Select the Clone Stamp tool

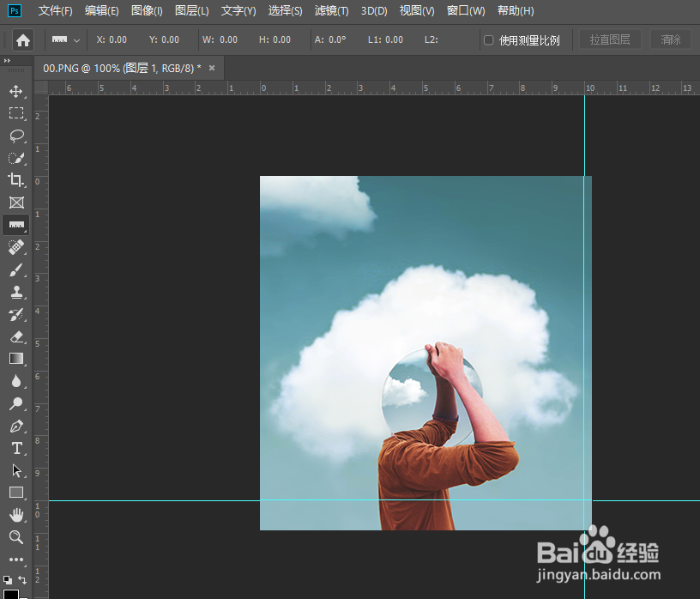click(16, 292)
